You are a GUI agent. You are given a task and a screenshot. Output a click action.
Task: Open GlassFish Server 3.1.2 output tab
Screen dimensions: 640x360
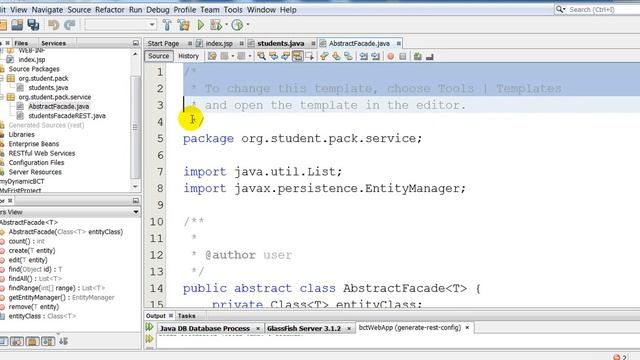pos(304,328)
